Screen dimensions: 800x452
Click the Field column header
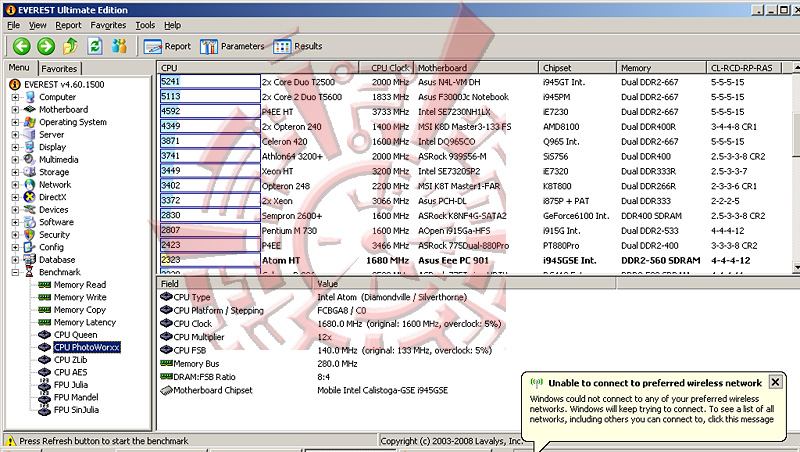[x=234, y=284]
